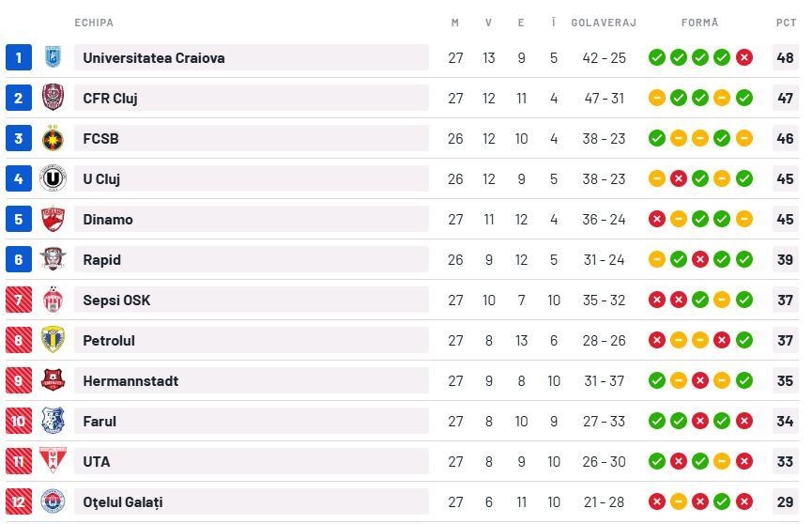Image resolution: width=812 pixels, height=524 pixels.
Task: Open the UTA team link
Action: click(x=97, y=461)
